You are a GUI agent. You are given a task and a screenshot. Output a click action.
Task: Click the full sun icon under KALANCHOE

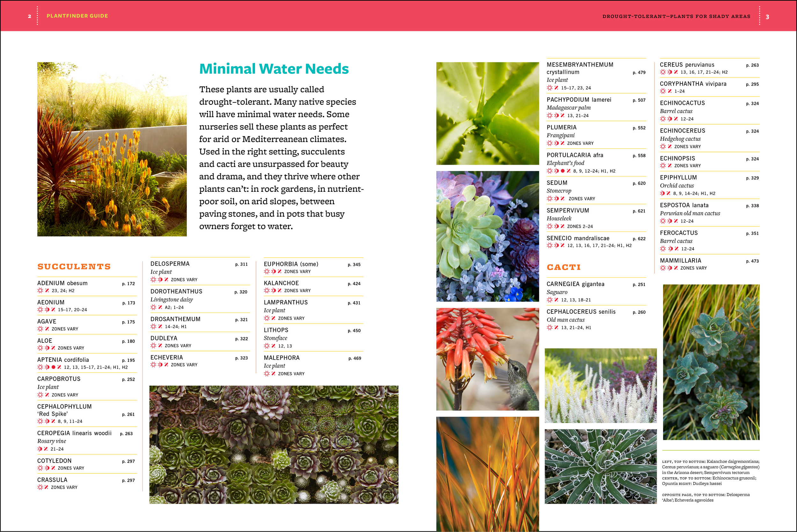click(267, 291)
